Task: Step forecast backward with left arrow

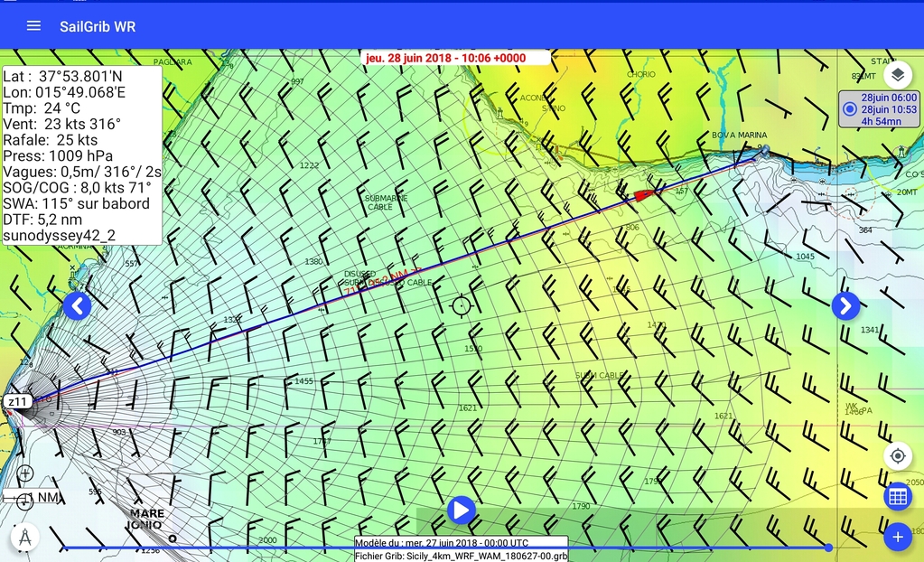Action: point(77,306)
